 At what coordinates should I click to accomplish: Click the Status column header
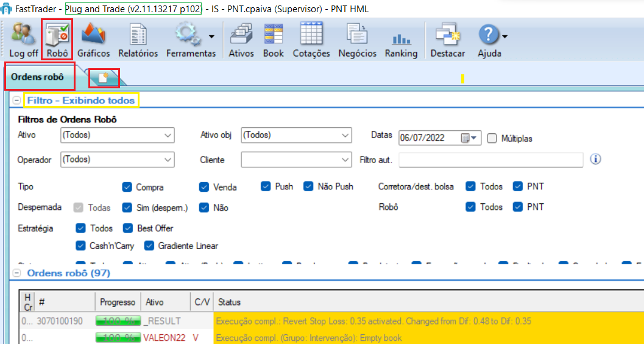(x=230, y=302)
